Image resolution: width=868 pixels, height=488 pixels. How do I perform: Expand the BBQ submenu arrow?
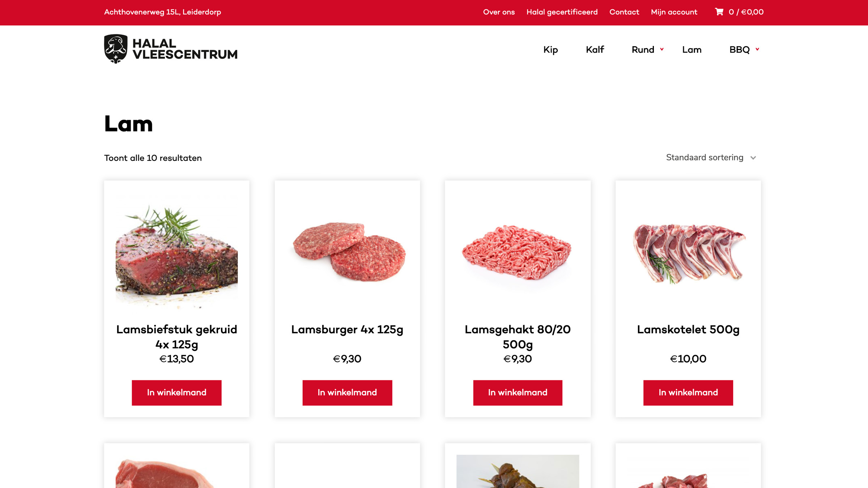757,49
